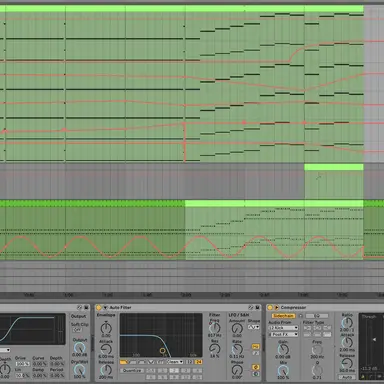Viewport: 384px width, 384px height.
Task: Select LFO Phase stereo mode button
Action: [256, 367]
